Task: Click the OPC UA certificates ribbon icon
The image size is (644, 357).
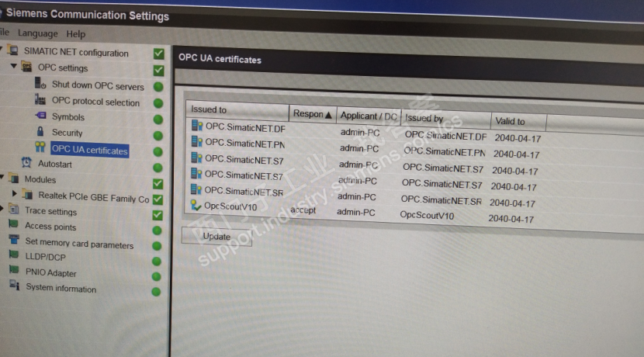Action: pos(40,147)
